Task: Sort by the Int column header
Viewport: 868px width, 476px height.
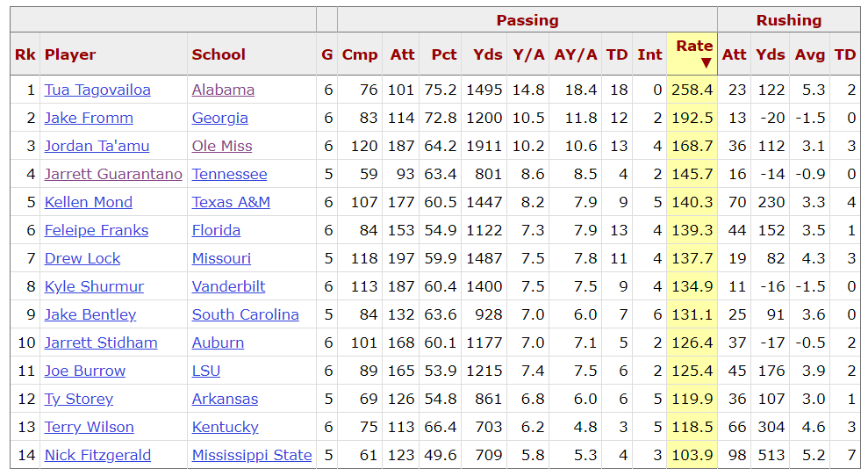Action: pyautogui.click(x=649, y=54)
